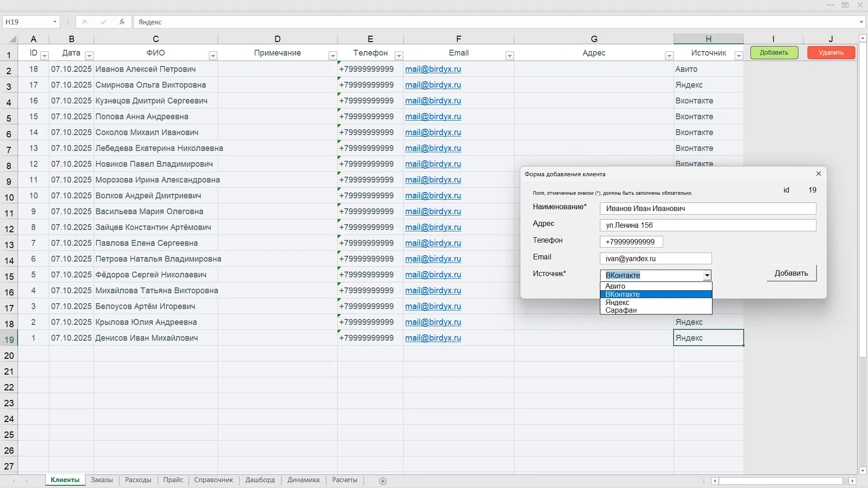
Task: Open the ФИО column filter dropdown
Action: pyautogui.click(x=213, y=56)
